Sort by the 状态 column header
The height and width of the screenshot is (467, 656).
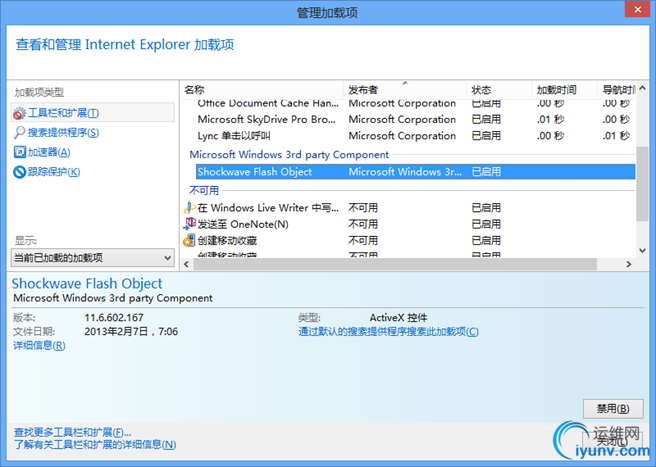499,90
